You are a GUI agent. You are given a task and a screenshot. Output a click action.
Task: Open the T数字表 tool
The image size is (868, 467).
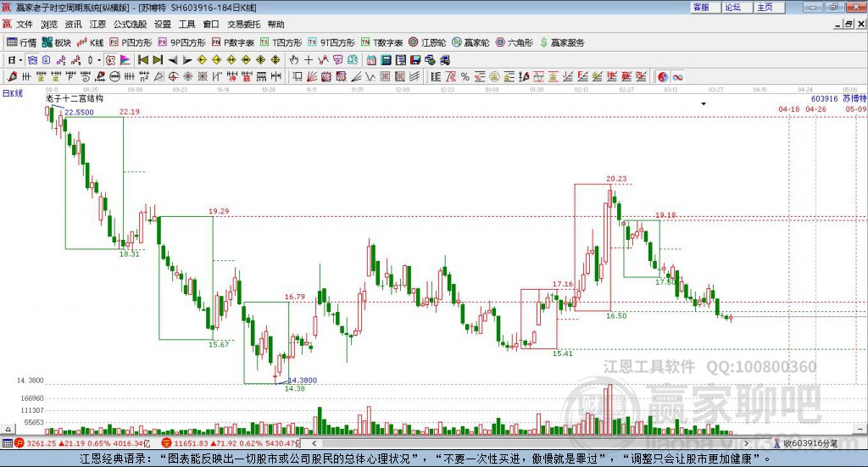[x=382, y=42]
